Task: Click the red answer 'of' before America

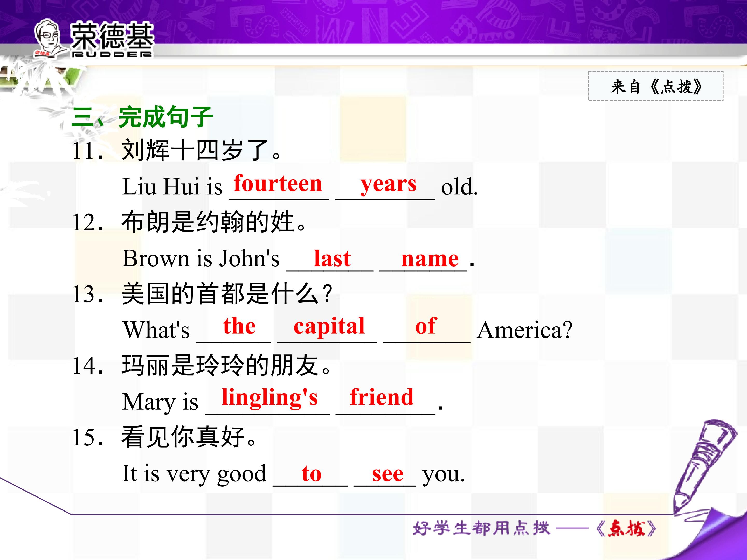Action: 426,326
